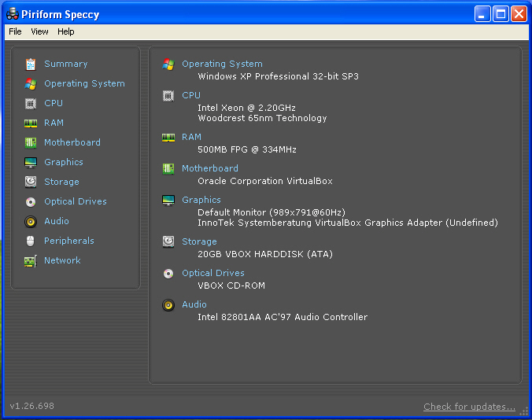Image resolution: width=532 pixels, height=420 pixels.
Task: Click the Motherboard icon in summary panel
Action: pyautogui.click(x=168, y=168)
